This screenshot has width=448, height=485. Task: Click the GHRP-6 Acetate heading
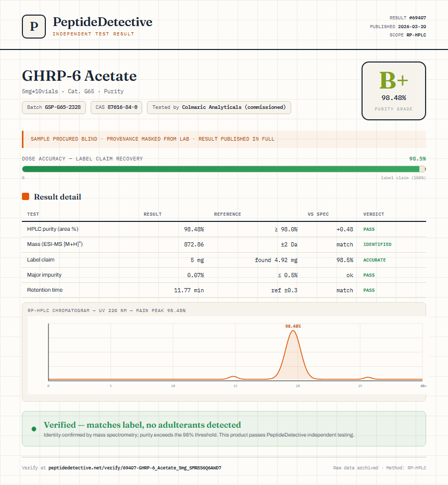point(79,76)
